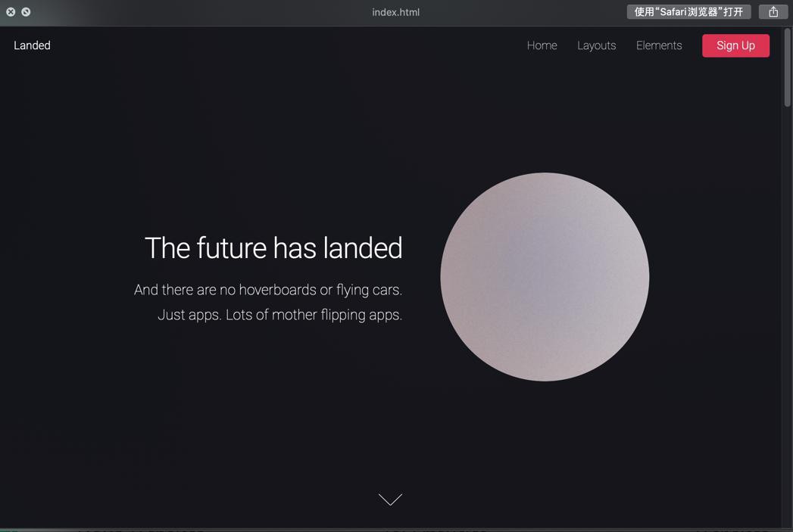Viewport: 793px width, 532px height.
Task: Click the round gradient banner image
Action: (545, 277)
